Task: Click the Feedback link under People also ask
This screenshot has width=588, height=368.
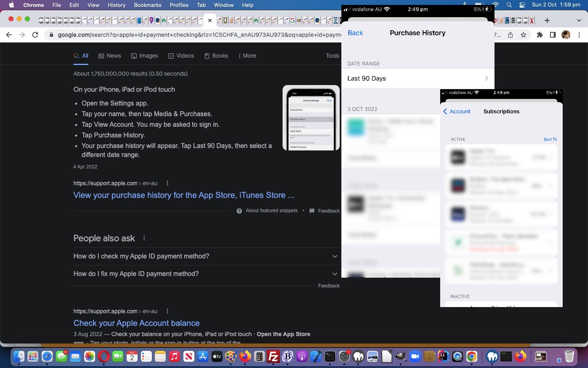Action: (329, 286)
